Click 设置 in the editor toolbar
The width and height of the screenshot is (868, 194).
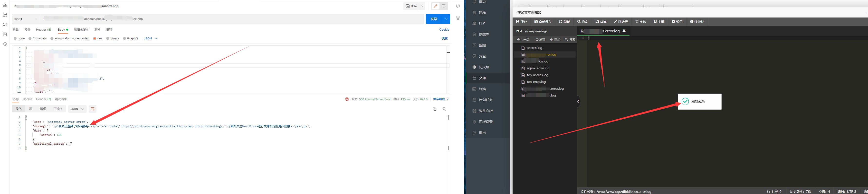point(677,22)
